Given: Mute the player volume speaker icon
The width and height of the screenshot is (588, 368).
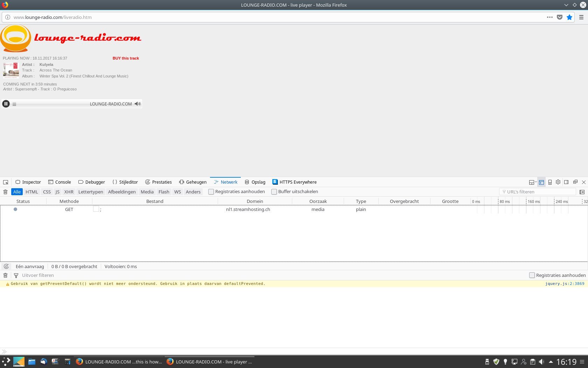Looking at the screenshot, I should 138,104.
